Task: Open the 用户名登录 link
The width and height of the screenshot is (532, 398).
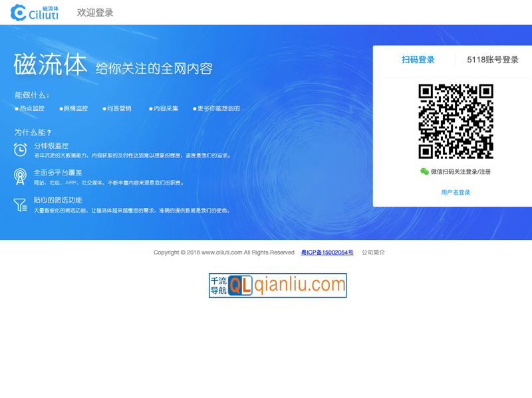Action: (456, 193)
